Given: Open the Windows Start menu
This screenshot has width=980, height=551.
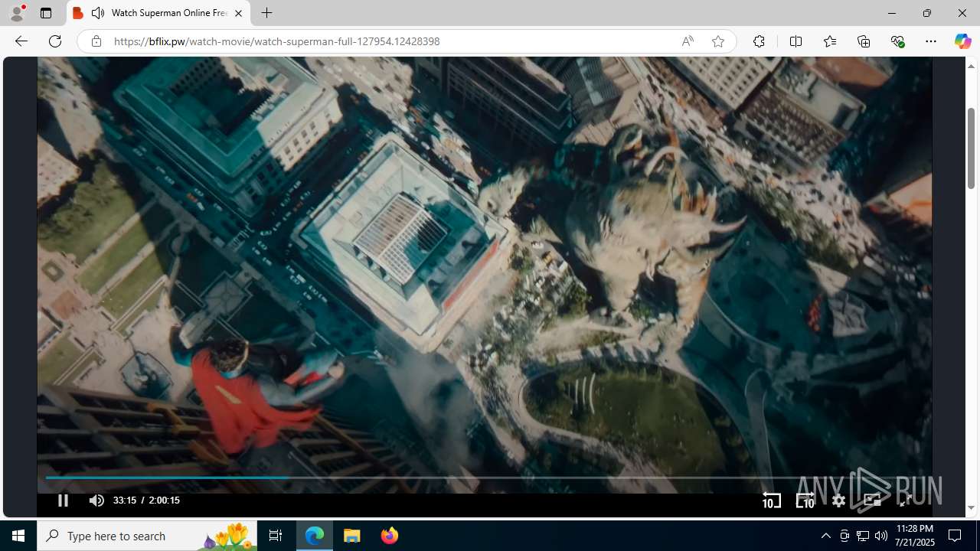Looking at the screenshot, I should [18, 536].
